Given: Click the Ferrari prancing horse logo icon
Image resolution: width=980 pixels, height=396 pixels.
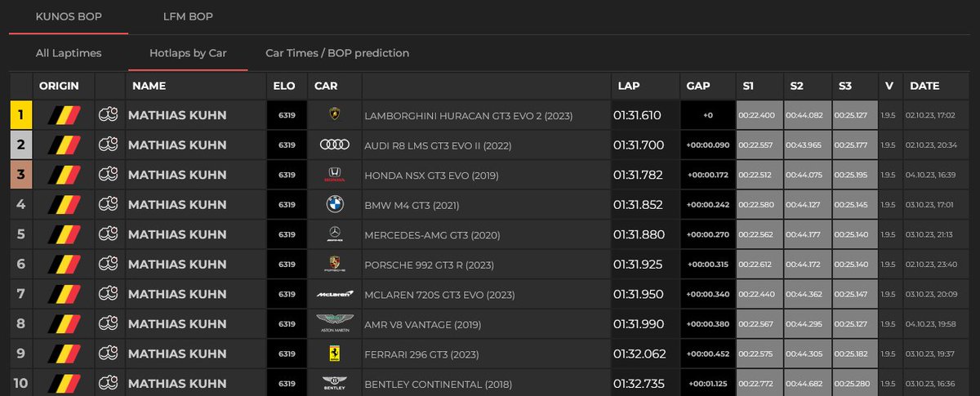Looking at the screenshot, I should pyautogui.click(x=335, y=354).
